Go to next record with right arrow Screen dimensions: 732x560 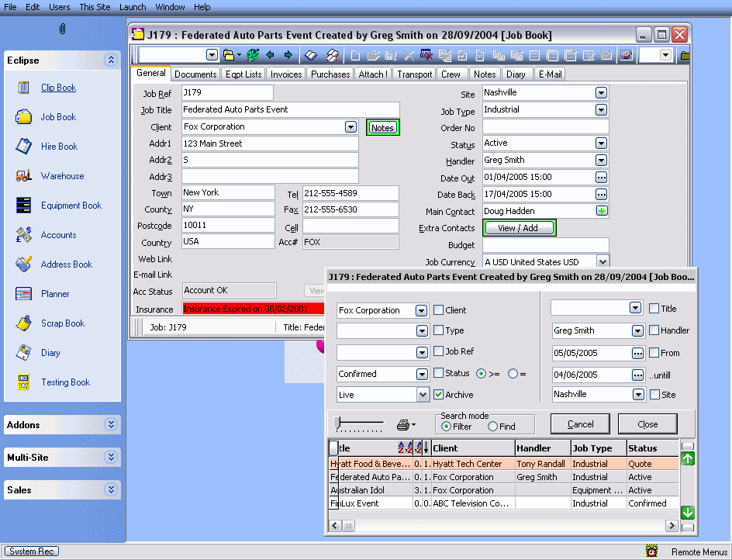[x=288, y=55]
